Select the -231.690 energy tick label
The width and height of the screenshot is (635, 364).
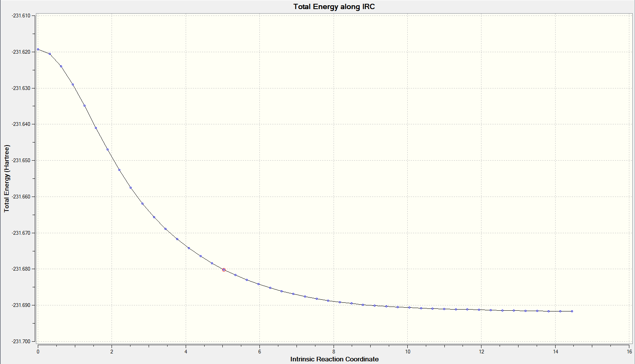pos(21,305)
